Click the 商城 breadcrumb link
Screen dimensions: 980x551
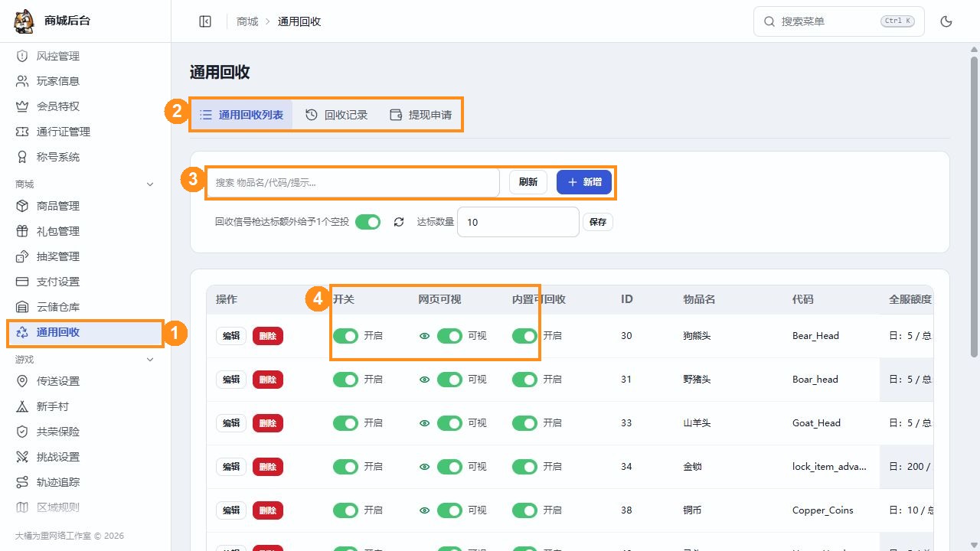click(x=247, y=21)
